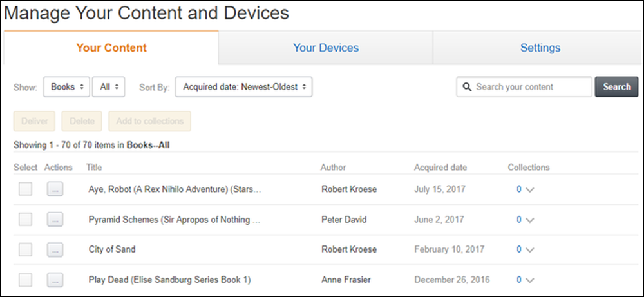This screenshot has height=297, width=644.
Task: Click the Deliver button
Action: [x=35, y=121]
